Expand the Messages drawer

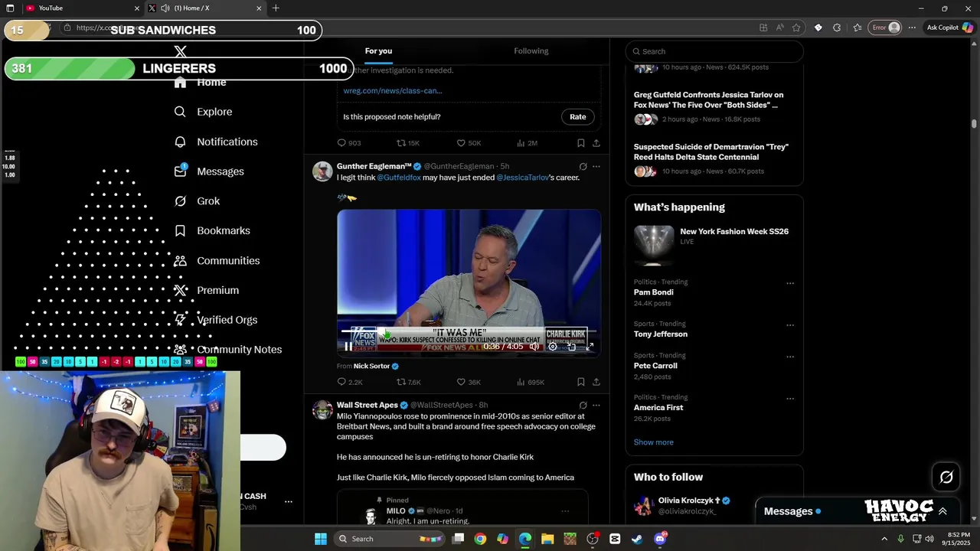(942, 511)
